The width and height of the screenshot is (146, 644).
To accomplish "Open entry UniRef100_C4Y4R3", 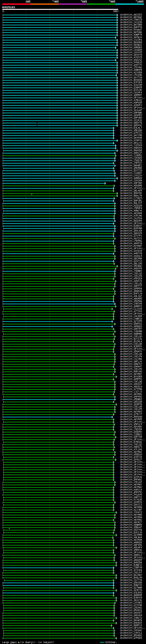I will click(x=131, y=602).
